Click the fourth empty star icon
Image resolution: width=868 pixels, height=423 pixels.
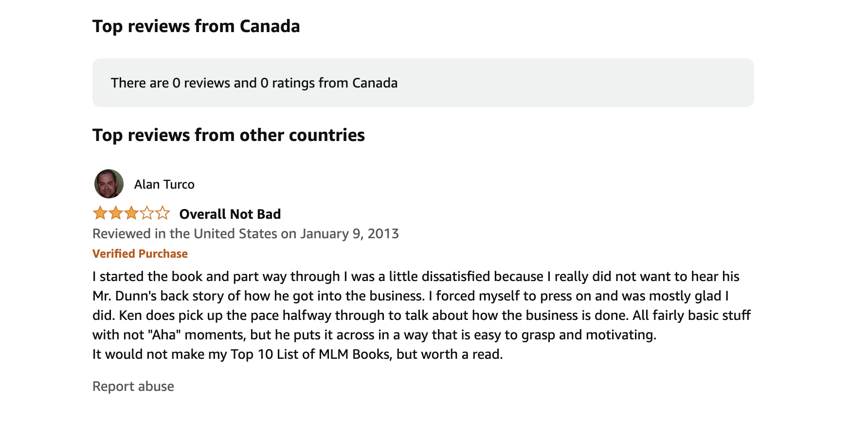(x=147, y=213)
